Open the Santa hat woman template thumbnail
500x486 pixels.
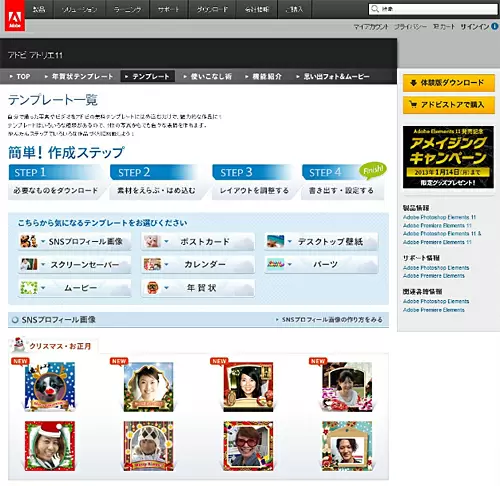(x=50, y=446)
